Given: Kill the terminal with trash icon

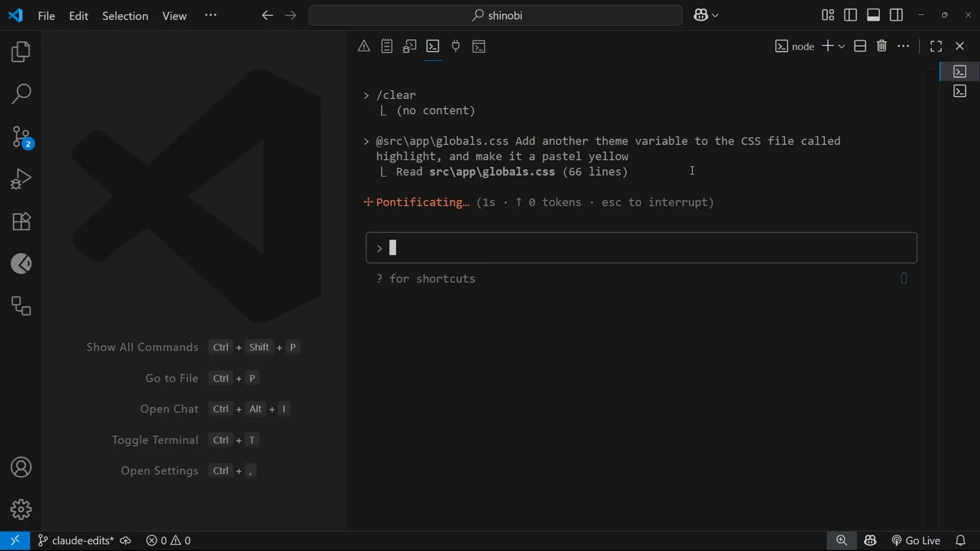Looking at the screenshot, I should tap(882, 46).
